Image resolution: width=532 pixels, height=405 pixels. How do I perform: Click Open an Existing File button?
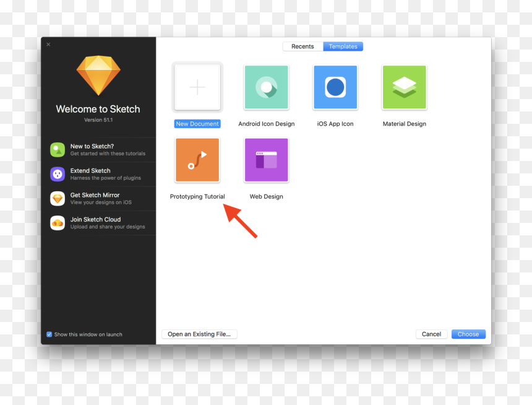(199, 334)
